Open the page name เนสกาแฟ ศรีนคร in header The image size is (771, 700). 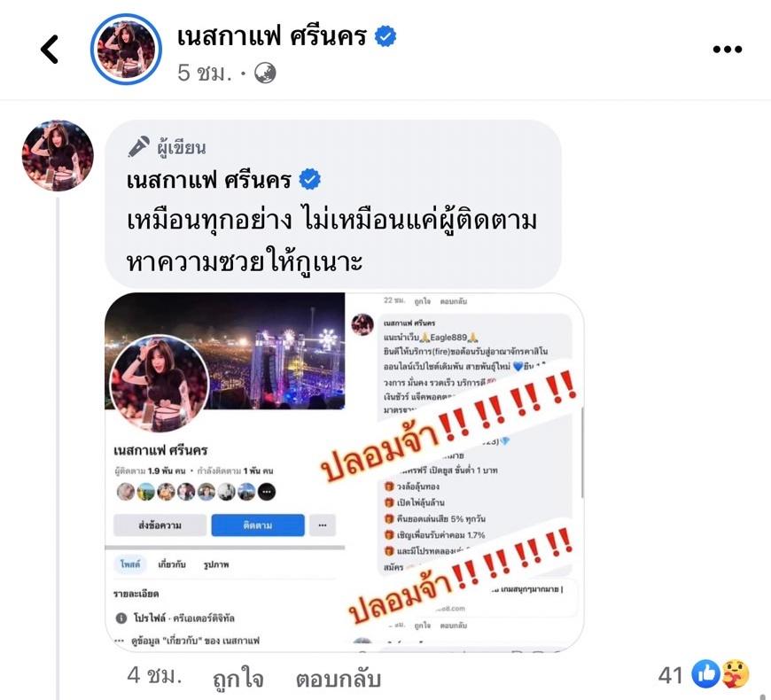pyautogui.click(x=272, y=36)
